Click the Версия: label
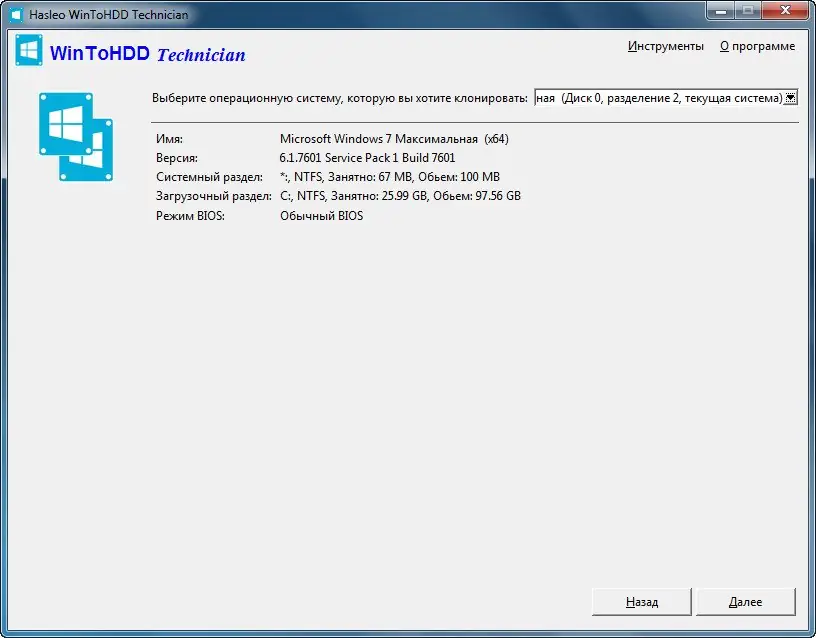 point(177,158)
